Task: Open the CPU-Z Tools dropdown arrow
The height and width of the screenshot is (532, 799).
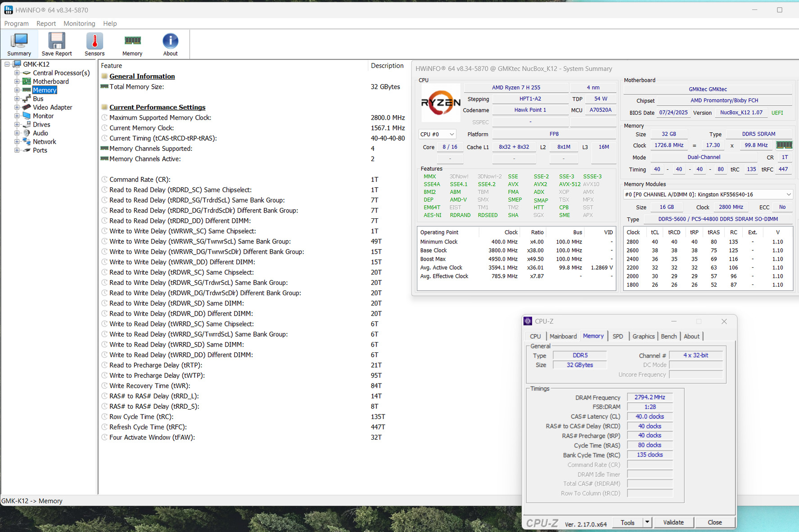Action: pos(647,522)
